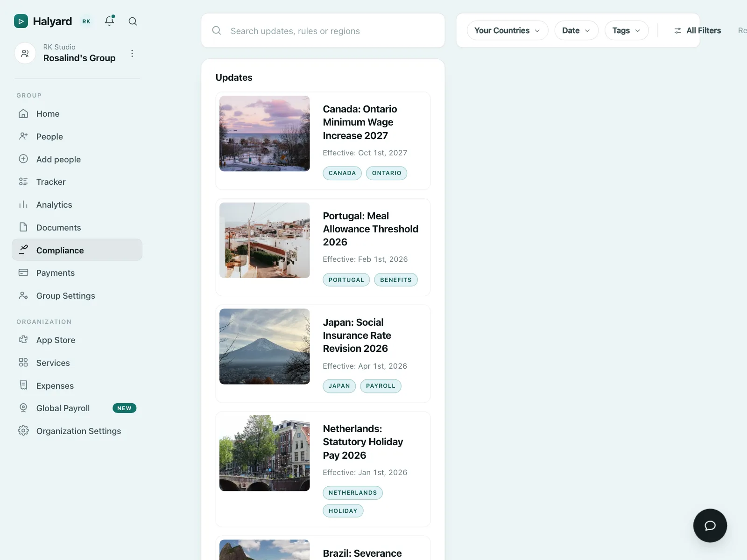Open Organization Settings
Viewport: 747px width, 560px height.
click(x=77, y=431)
